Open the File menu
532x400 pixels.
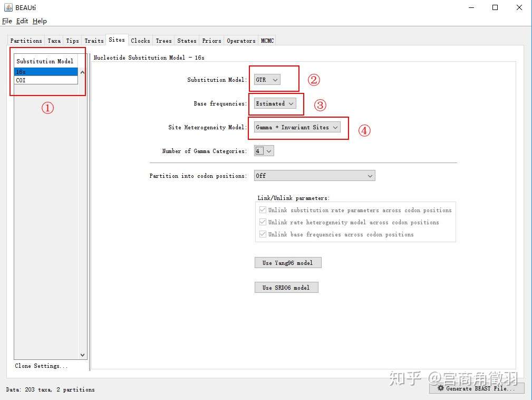point(7,21)
